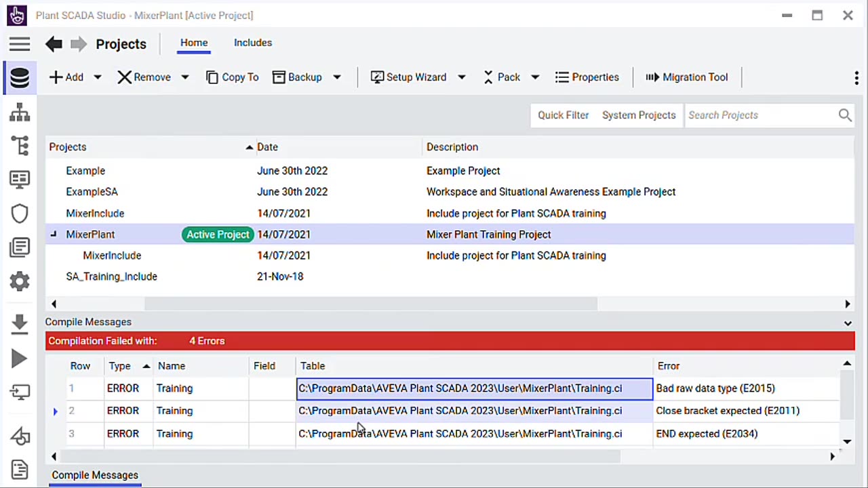Click error 'Close bracket expected (E2011)'
This screenshot has height=488, width=868.
pyautogui.click(x=728, y=411)
